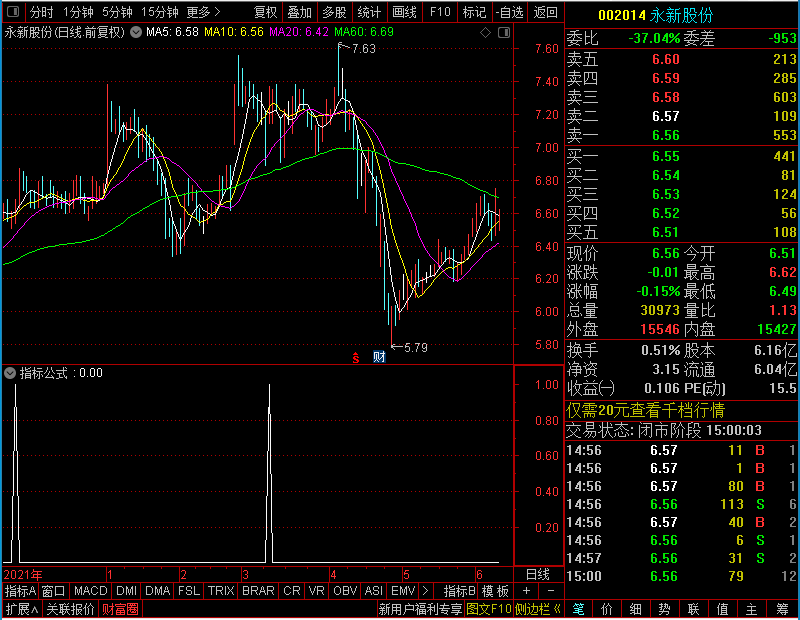800x620 pixels.
Task: Select the 笔 tab in the sidebar
Action: coord(578,609)
